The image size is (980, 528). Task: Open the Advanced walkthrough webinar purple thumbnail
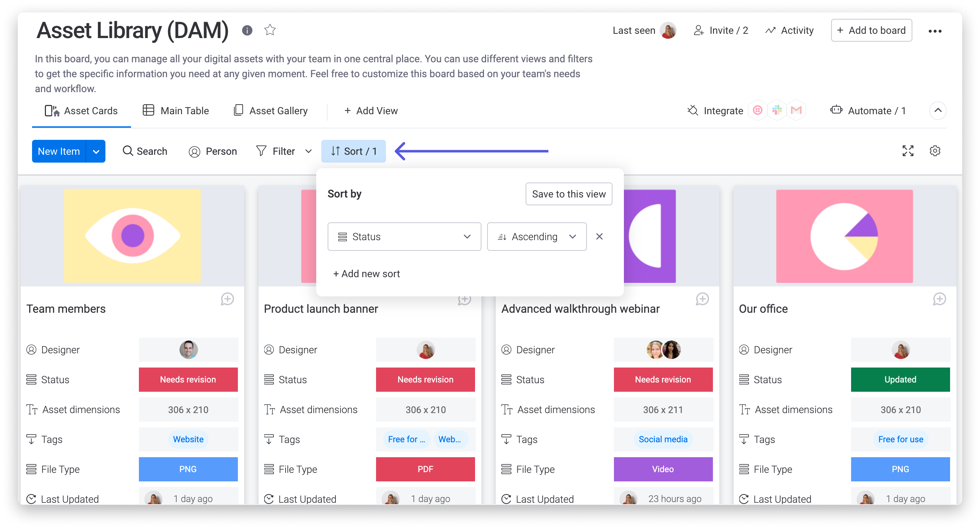click(650, 236)
